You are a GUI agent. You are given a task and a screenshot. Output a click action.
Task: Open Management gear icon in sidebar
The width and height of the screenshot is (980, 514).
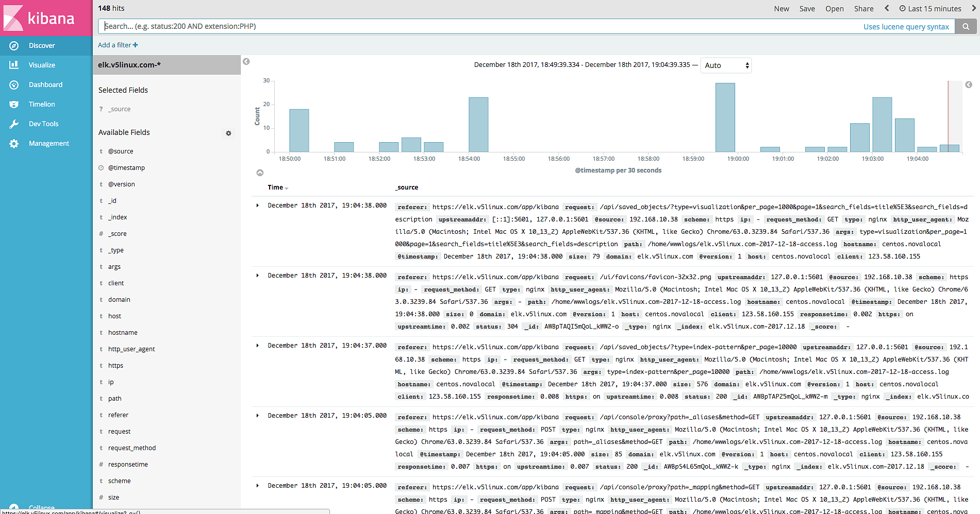pos(14,144)
